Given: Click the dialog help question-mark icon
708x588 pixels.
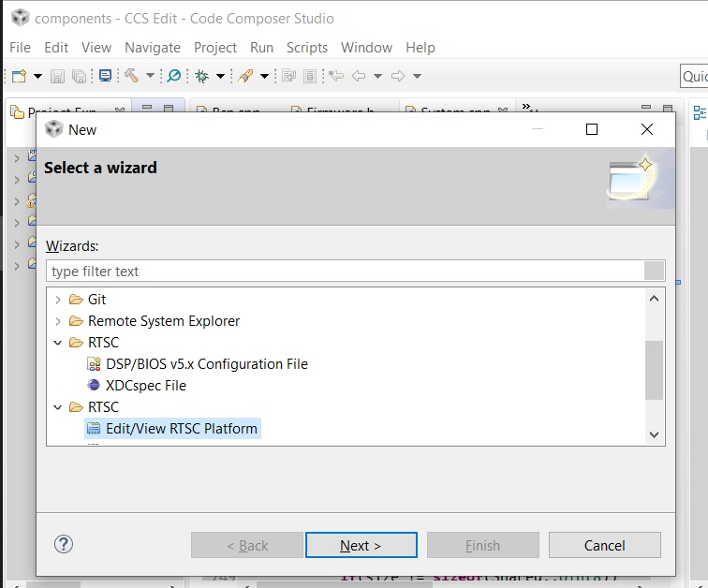Looking at the screenshot, I should coord(64,544).
